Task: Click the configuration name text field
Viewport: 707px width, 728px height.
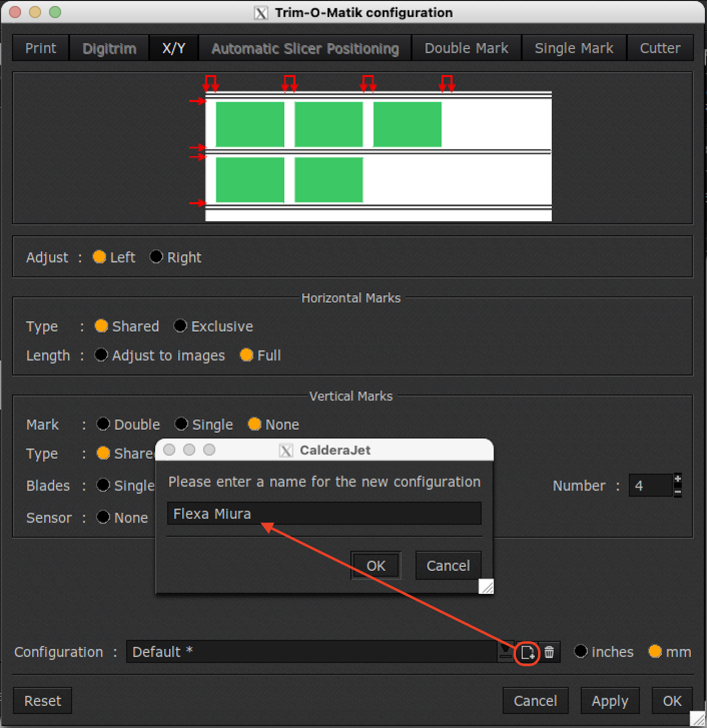Action: pyautogui.click(x=324, y=514)
